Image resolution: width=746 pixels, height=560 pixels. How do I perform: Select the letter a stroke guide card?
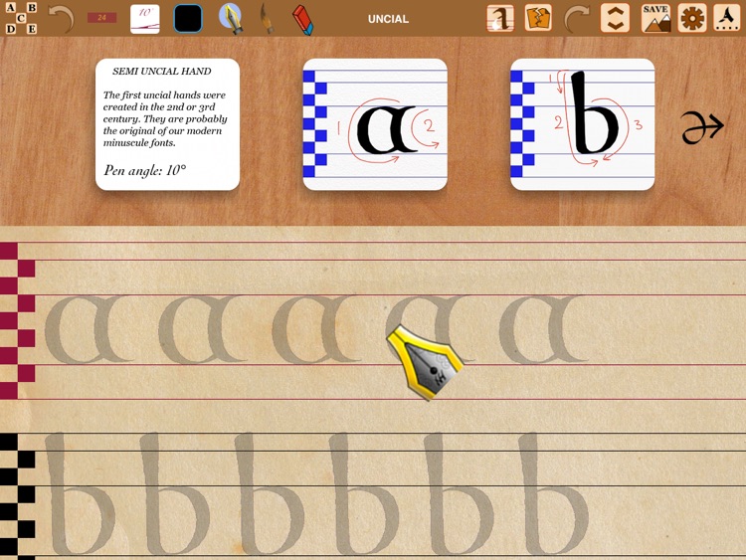(375, 124)
